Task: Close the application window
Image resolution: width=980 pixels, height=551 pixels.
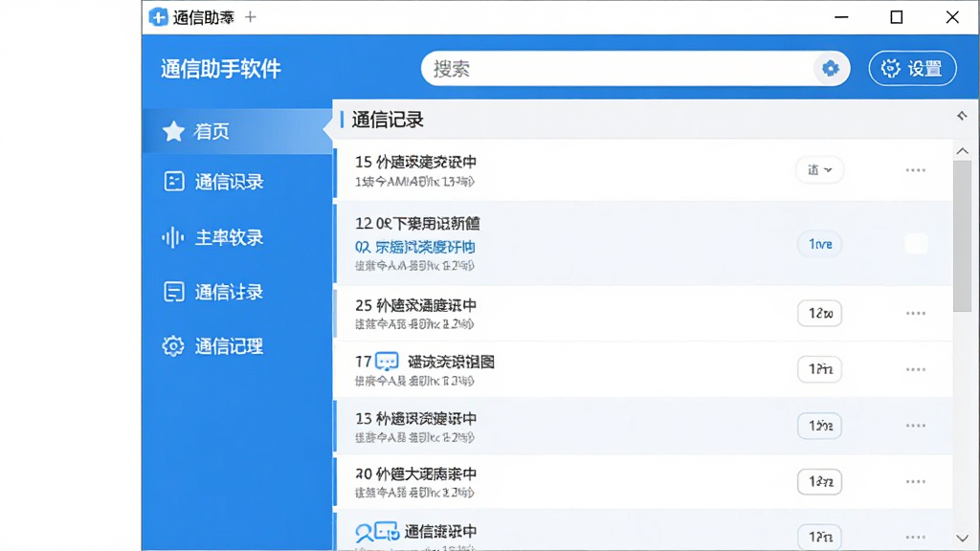Action: 952,17
